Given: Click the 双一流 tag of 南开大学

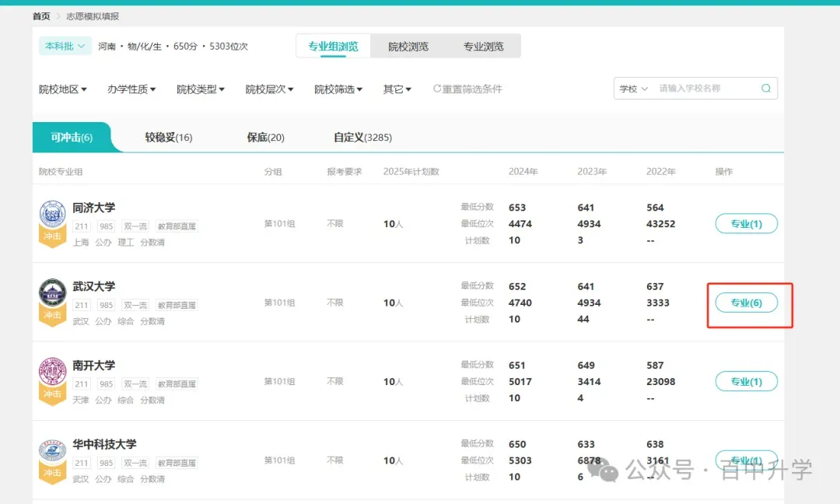Looking at the screenshot, I should click(135, 383).
